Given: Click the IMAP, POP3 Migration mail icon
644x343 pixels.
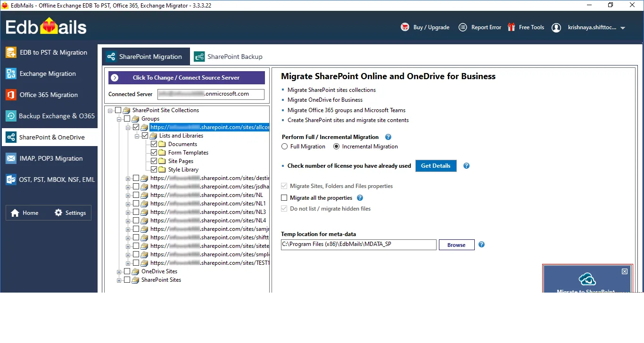Looking at the screenshot, I should coord(11,158).
